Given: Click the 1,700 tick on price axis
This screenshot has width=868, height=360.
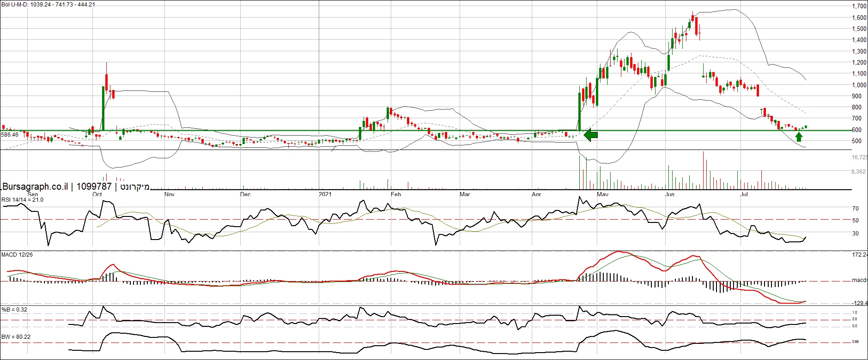Looking at the screenshot, I should [859, 6].
